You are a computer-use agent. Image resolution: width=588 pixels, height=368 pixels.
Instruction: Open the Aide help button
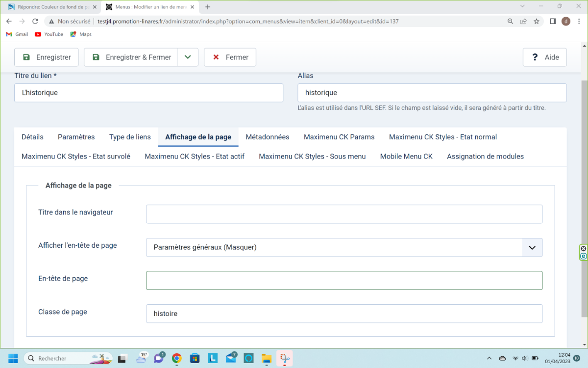pyautogui.click(x=545, y=57)
